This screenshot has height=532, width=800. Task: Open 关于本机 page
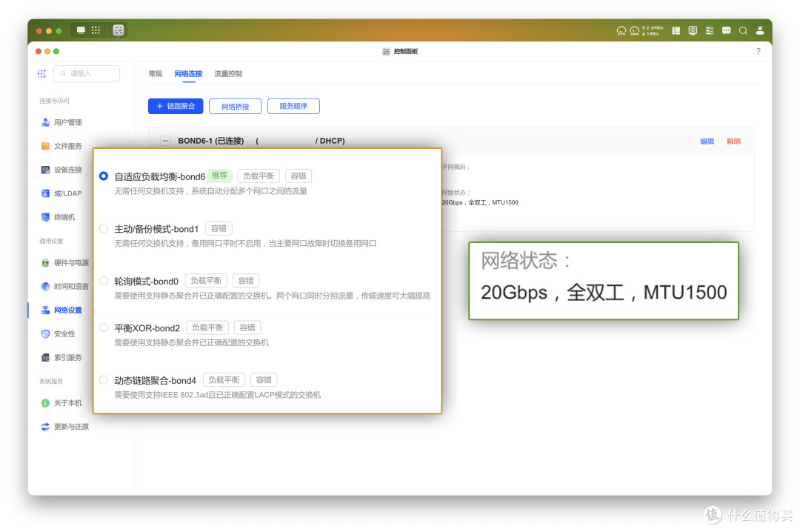pos(61,403)
